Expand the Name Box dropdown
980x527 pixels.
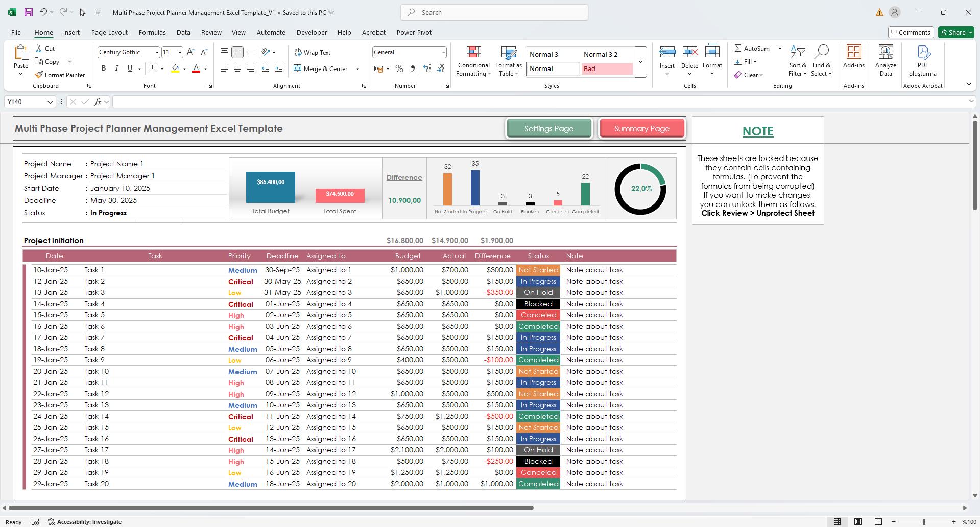click(50, 102)
